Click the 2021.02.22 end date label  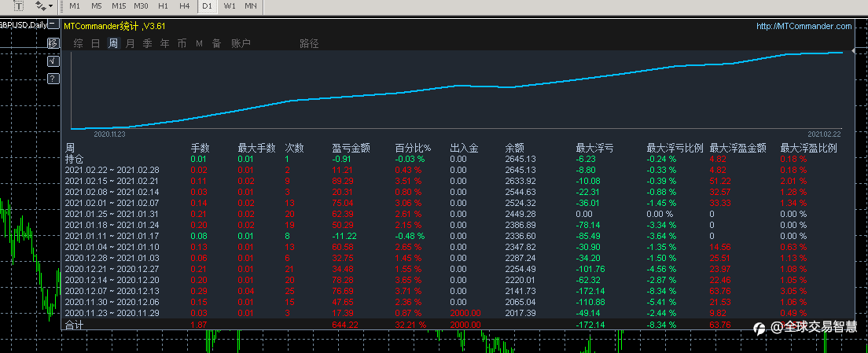pyautogui.click(x=824, y=134)
